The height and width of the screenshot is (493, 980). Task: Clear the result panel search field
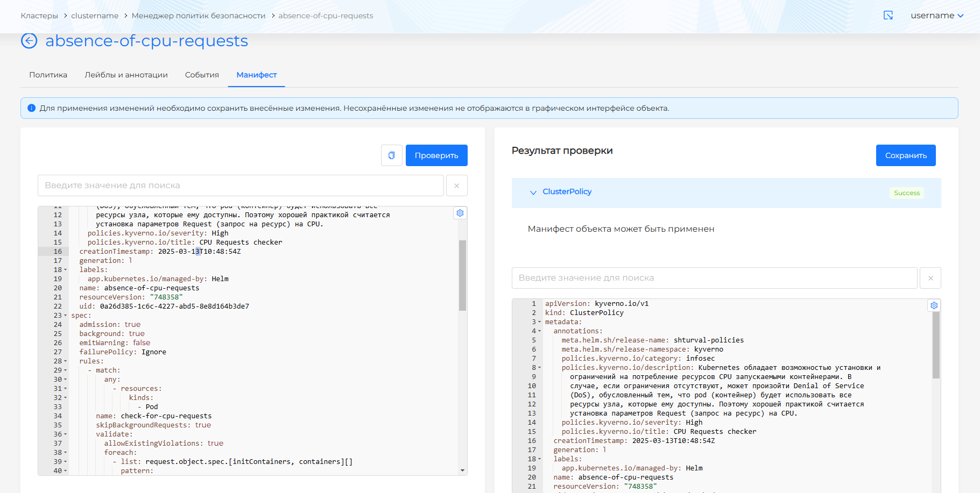930,278
